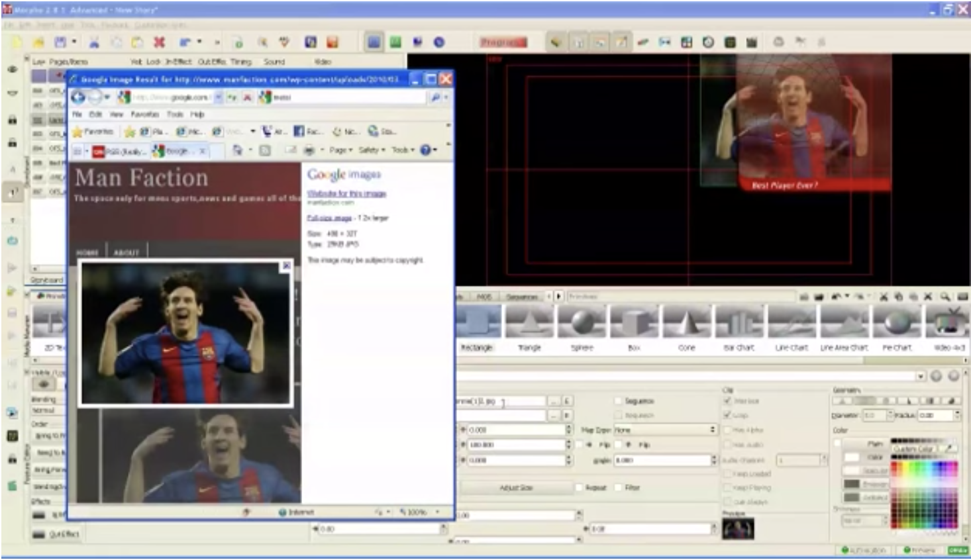The height and width of the screenshot is (560, 971).
Task: Click the large Messi photo in browser
Action: (185, 333)
